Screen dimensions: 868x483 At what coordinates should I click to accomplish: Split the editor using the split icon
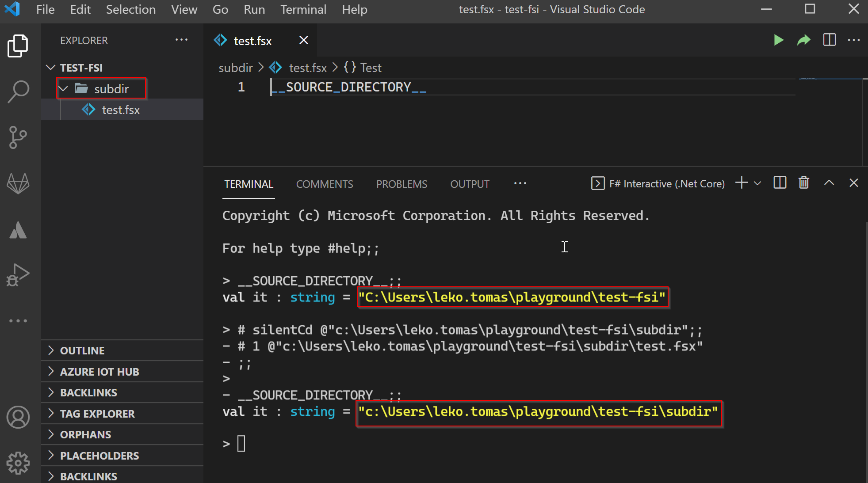click(829, 40)
